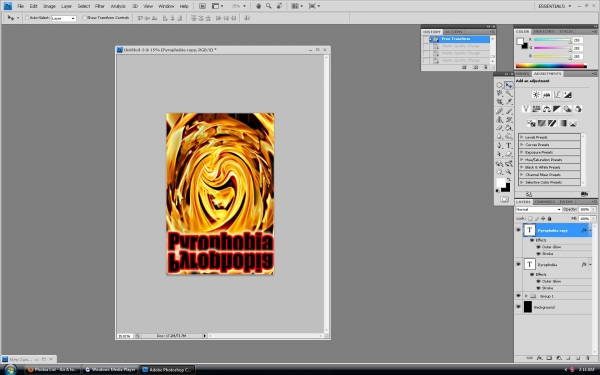The height and width of the screenshot is (375, 600).
Task: Delete layer with Layers panel trash icon
Action: point(588,358)
